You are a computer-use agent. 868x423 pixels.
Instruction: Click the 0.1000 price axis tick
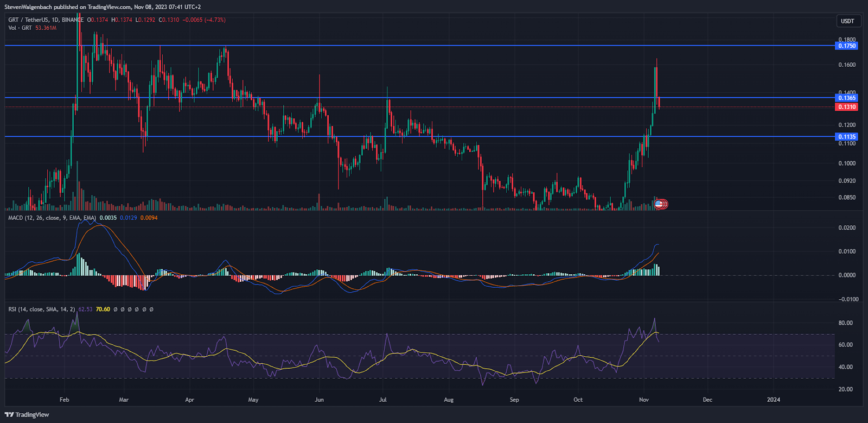click(847, 163)
